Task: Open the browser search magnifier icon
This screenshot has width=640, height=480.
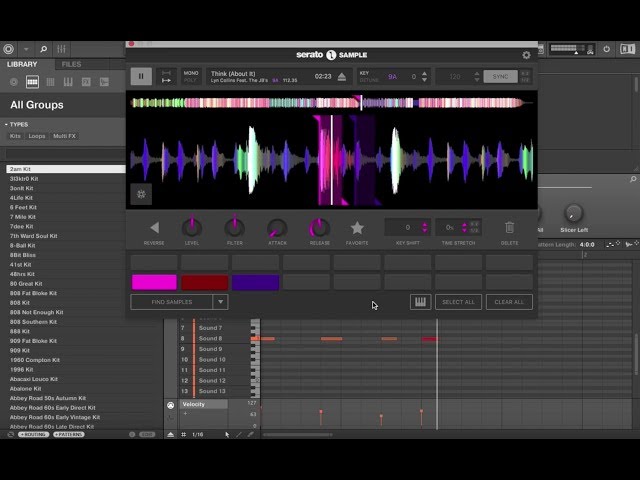Action: (x=43, y=49)
